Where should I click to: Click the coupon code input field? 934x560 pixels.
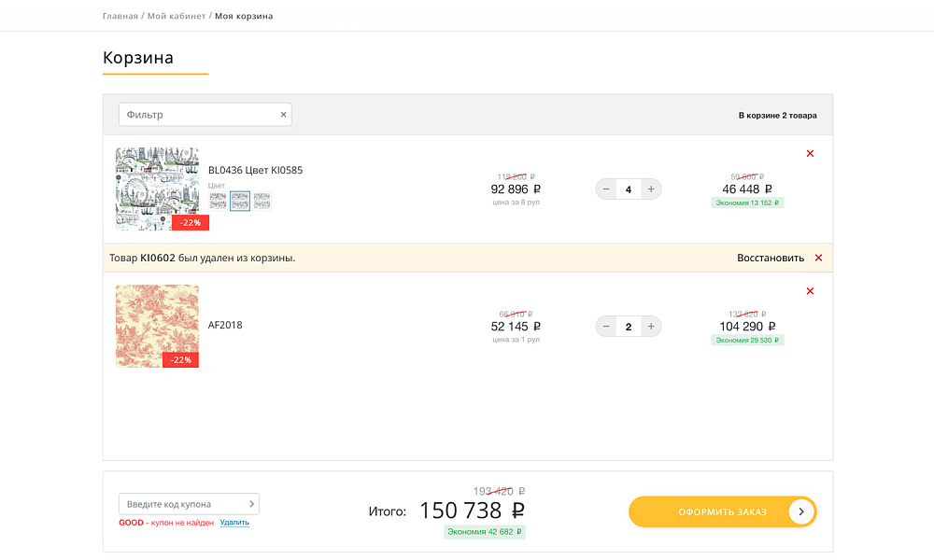pyautogui.click(x=181, y=504)
